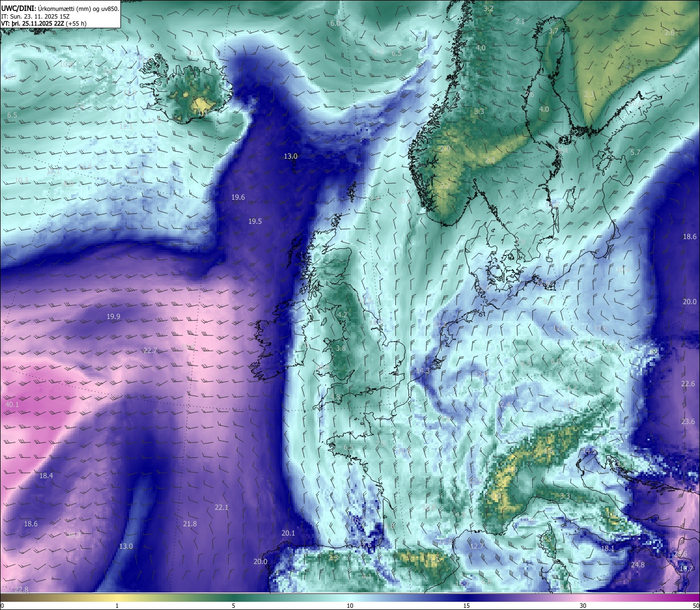Click the 22.6 value at the right edge
This screenshot has height=610, width=700.
point(688,385)
